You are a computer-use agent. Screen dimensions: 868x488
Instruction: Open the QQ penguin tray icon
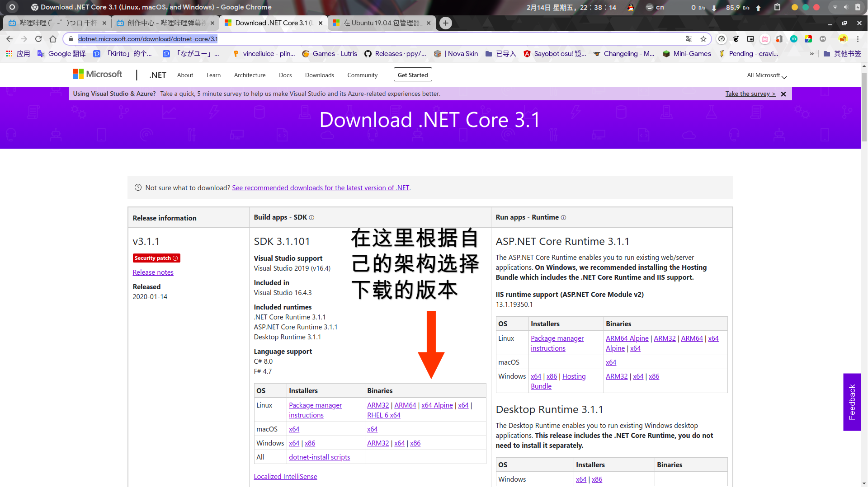point(631,7)
